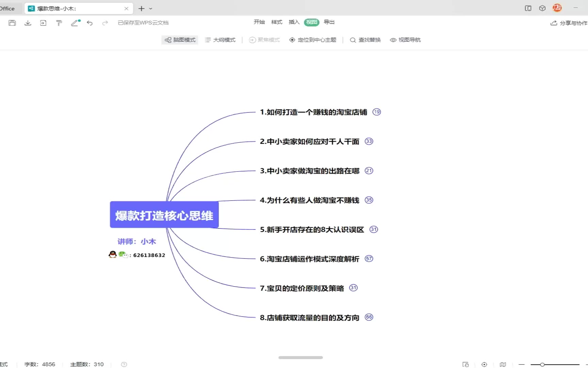Click the horizontal scrollbar at canvas bottom
Viewport: 588px width, 368px height.
click(x=300, y=357)
